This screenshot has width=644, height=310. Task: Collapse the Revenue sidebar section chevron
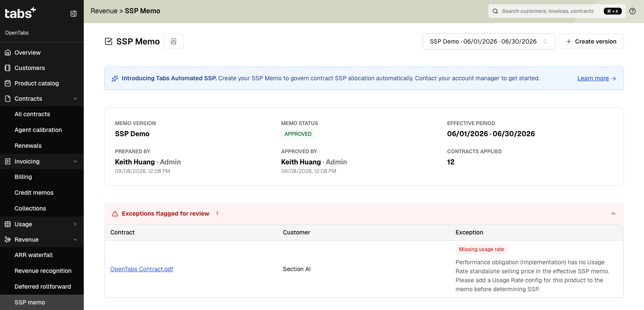(75, 240)
